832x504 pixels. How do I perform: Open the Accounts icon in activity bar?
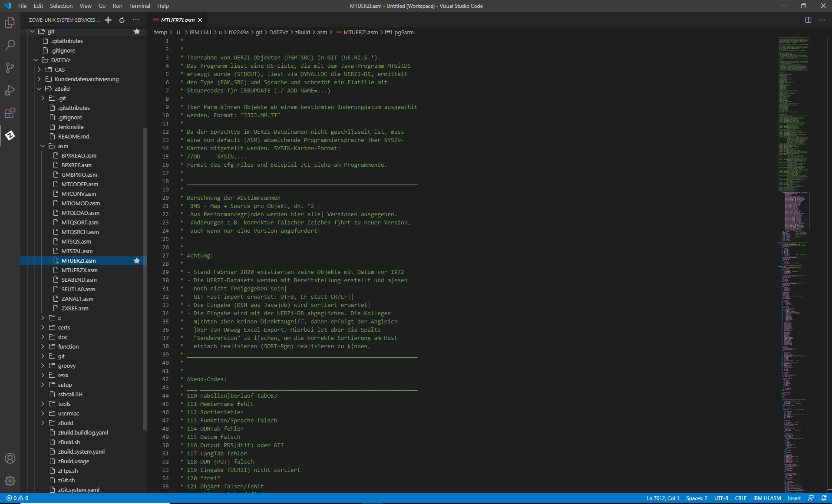point(10,458)
